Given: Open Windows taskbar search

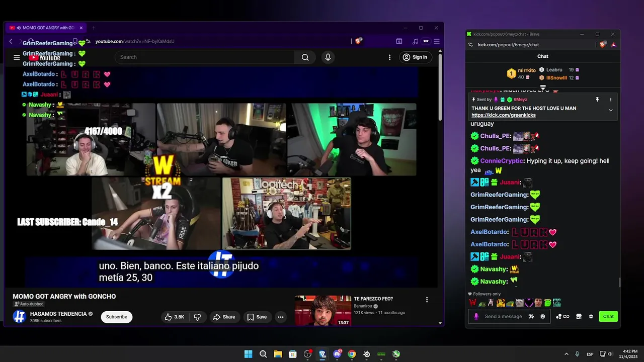Looking at the screenshot, I should 263,354.
